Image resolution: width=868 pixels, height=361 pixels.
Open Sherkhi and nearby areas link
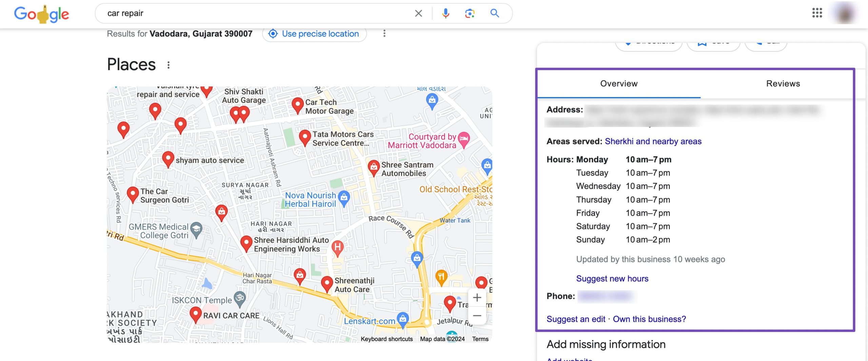point(653,141)
